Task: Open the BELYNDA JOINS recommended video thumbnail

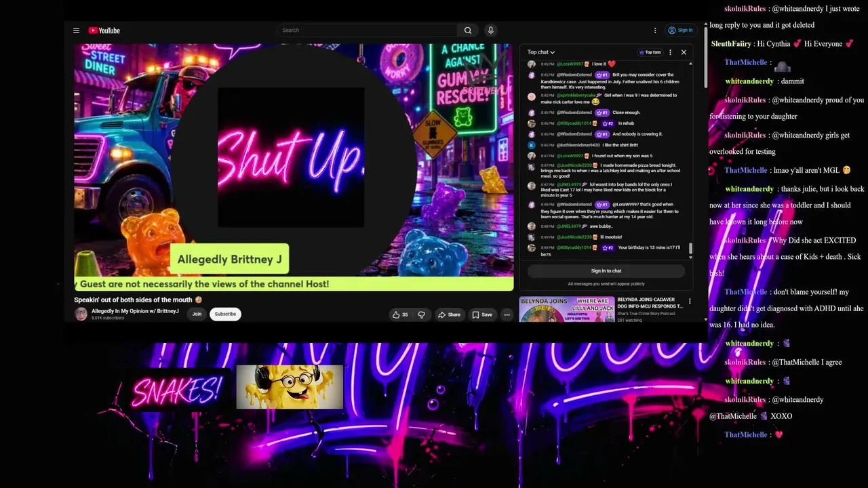Action: (567, 309)
